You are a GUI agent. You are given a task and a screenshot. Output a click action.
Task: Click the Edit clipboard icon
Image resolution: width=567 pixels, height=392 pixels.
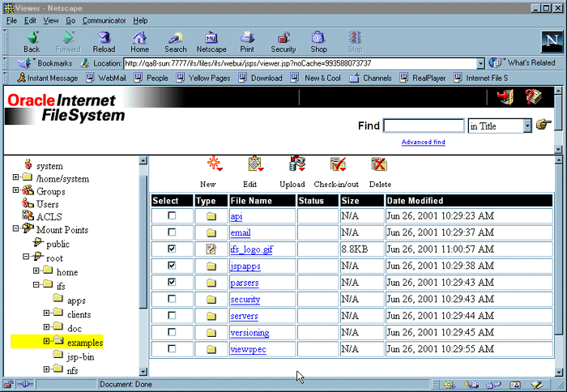point(255,164)
